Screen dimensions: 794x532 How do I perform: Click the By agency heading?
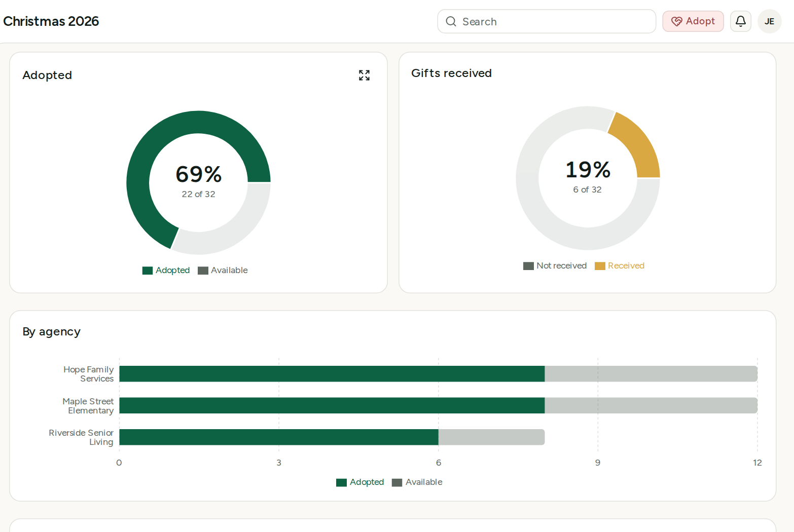coord(51,332)
